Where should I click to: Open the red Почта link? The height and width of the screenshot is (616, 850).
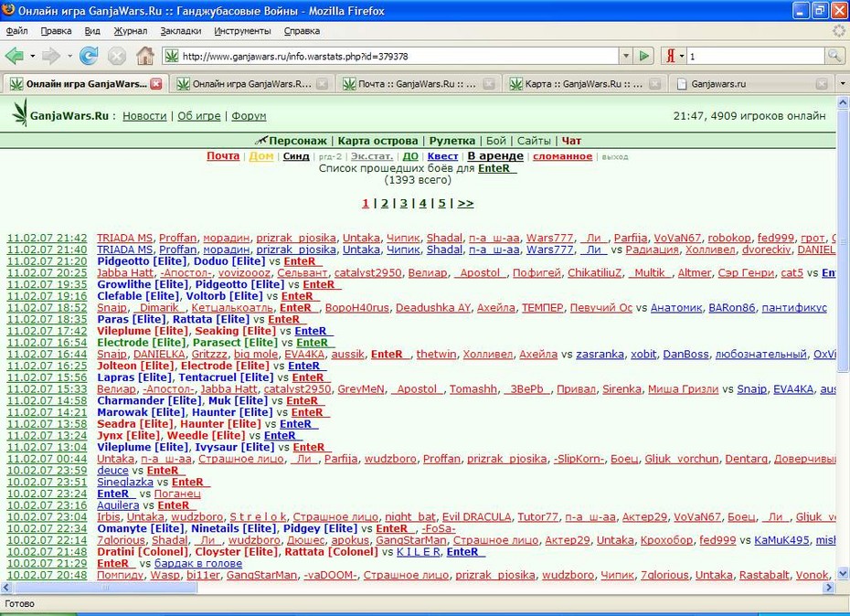[x=223, y=155]
